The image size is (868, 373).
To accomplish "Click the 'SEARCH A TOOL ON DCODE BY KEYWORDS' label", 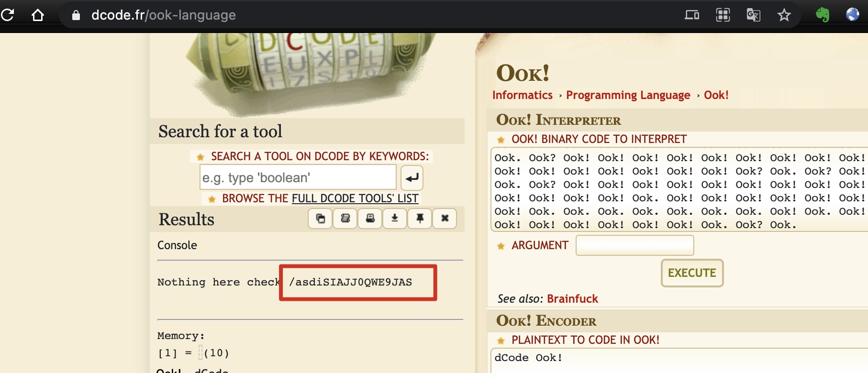I will (x=320, y=156).
